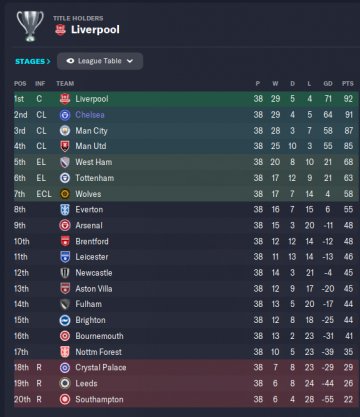This screenshot has width=360, height=417.
Task: Click the Fulham shield badge
Action: pos(65,304)
